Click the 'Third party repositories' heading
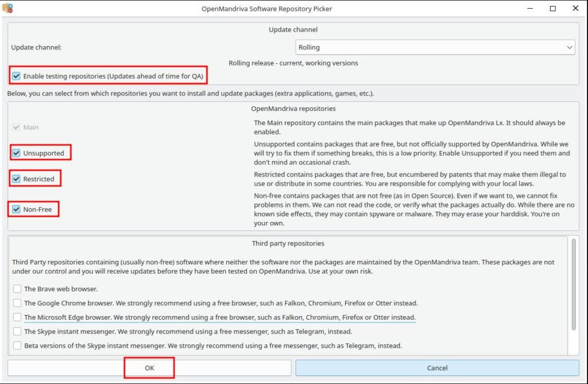This screenshot has width=588, height=384. click(288, 243)
